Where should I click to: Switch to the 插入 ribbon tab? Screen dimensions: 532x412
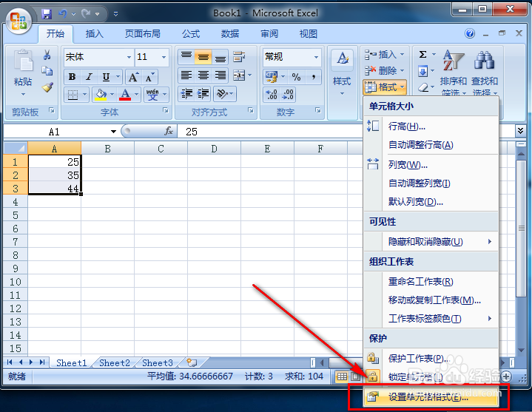(x=94, y=33)
